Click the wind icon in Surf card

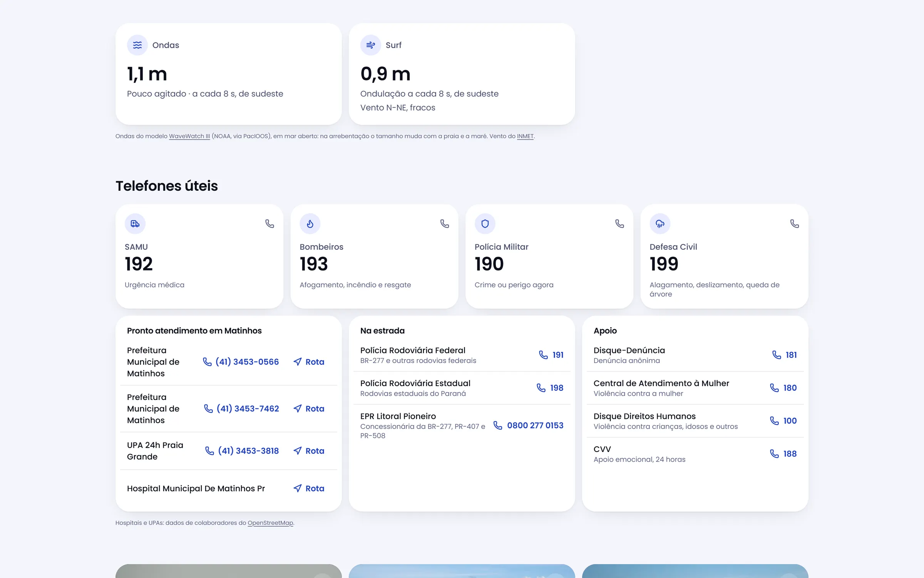tap(371, 45)
